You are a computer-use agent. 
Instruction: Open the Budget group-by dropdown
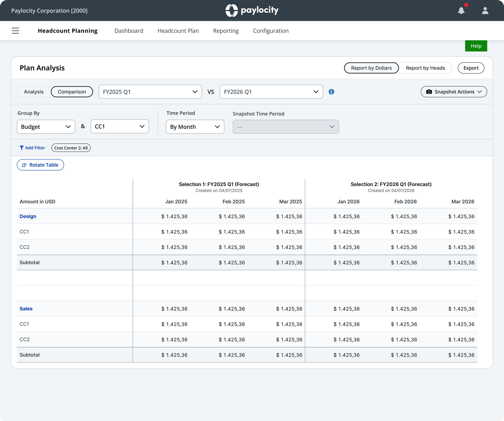tap(46, 127)
